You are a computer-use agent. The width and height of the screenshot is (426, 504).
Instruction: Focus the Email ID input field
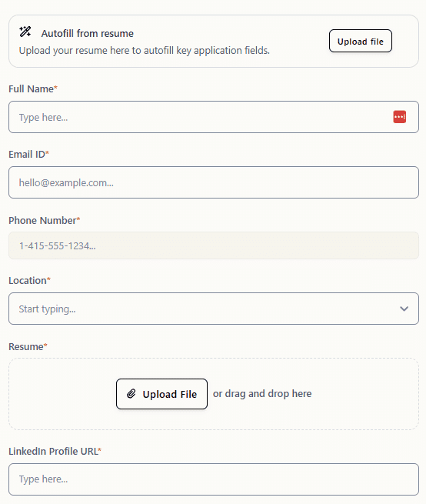214,182
